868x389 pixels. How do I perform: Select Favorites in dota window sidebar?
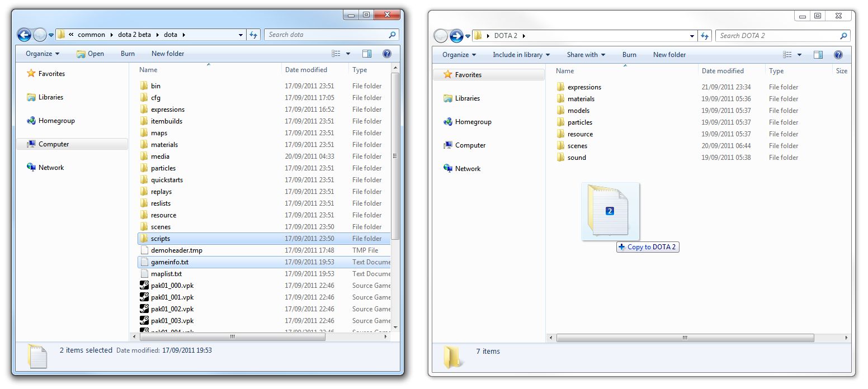coord(51,74)
